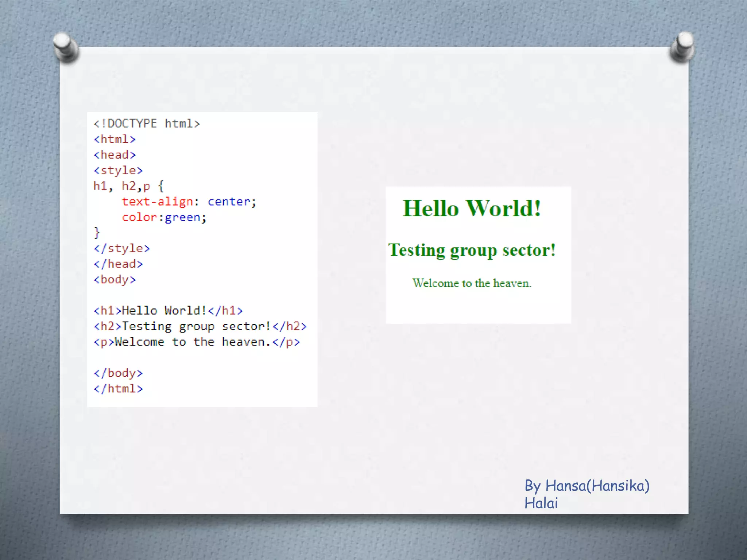
Task: Click the 'green' color value in code
Action: (182, 217)
